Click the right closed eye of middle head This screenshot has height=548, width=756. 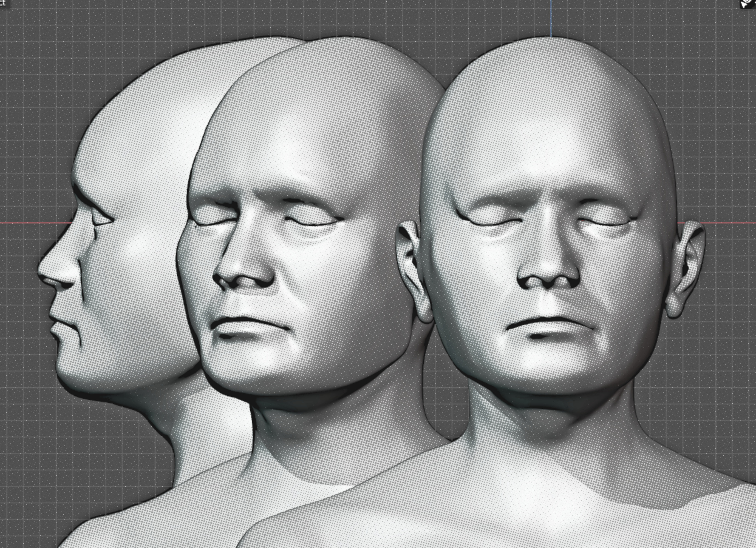[x=312, y=218]
